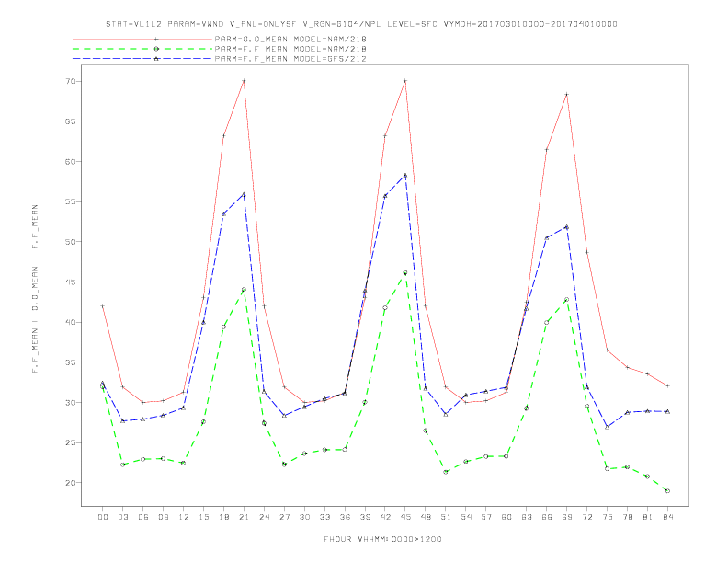Click the x-axis forecast hour label 54
The image size is (728, 563).
pos(466,517)
